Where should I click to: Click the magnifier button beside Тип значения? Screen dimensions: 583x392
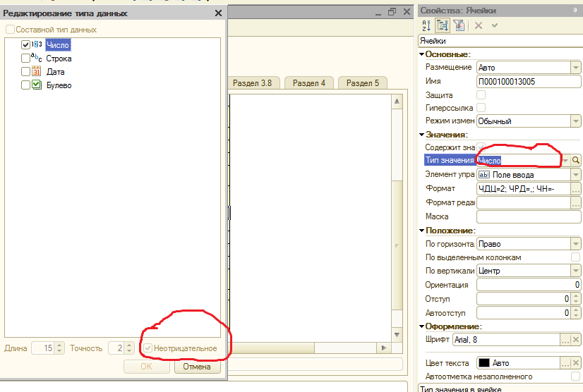pyautogui.click(x=576, y=161)
